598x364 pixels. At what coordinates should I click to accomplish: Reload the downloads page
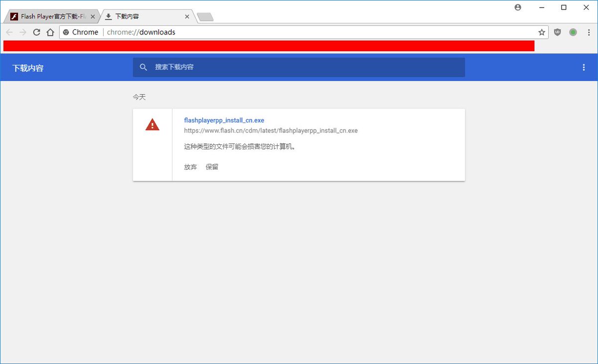coord(36,32)
